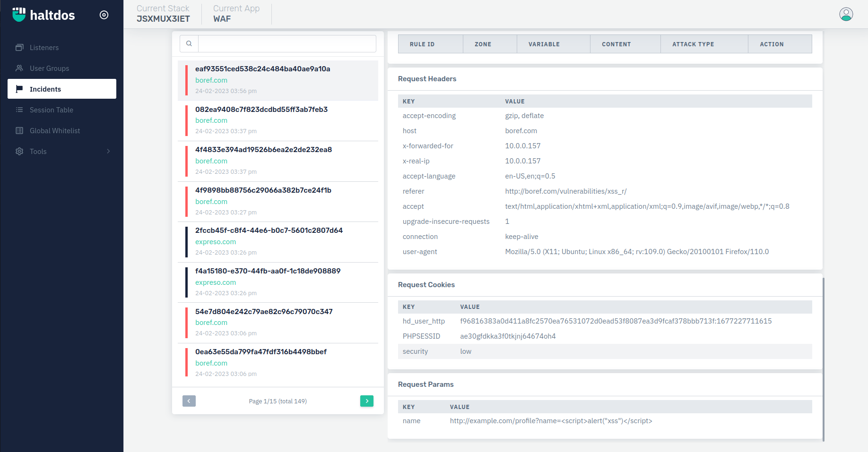868x452 pixels.
Task: Open incident 4f4833e394ad19526b6ea2e2de232ea8
Action: tap(278, 161)
